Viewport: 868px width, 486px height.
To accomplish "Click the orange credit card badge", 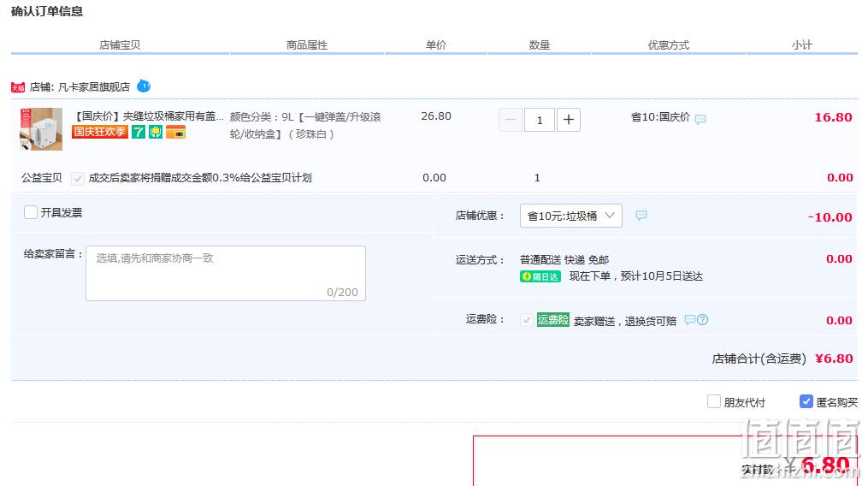I will click(175, 132).
